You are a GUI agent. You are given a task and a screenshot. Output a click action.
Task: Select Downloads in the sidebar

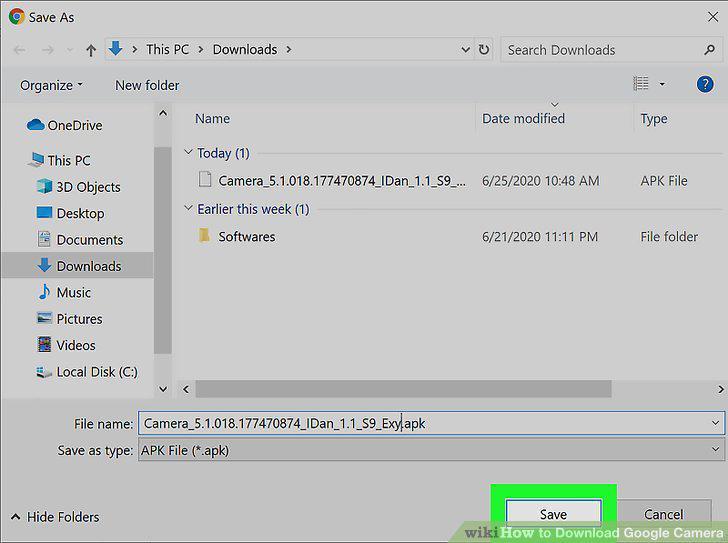point(77,265)
